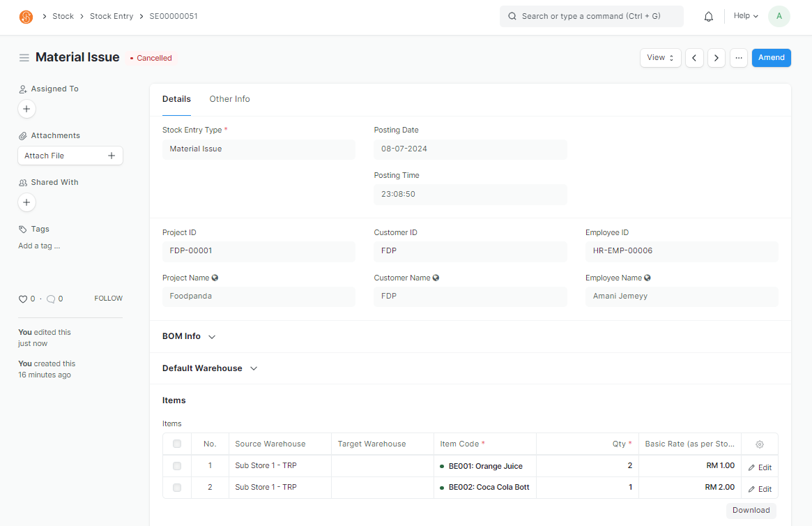Go to next document arrow
The height and width of the screenshot is (526, 812).
[x=717, y=58]
